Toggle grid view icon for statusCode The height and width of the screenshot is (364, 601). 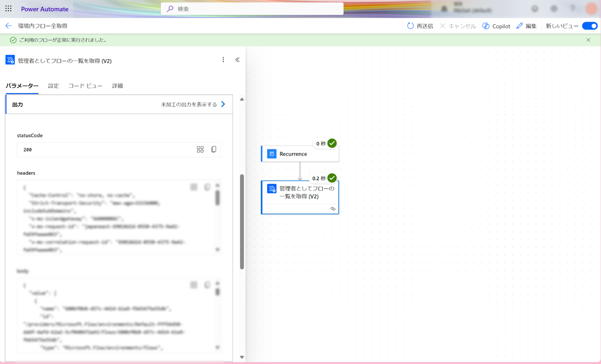[x=200, y=149]
